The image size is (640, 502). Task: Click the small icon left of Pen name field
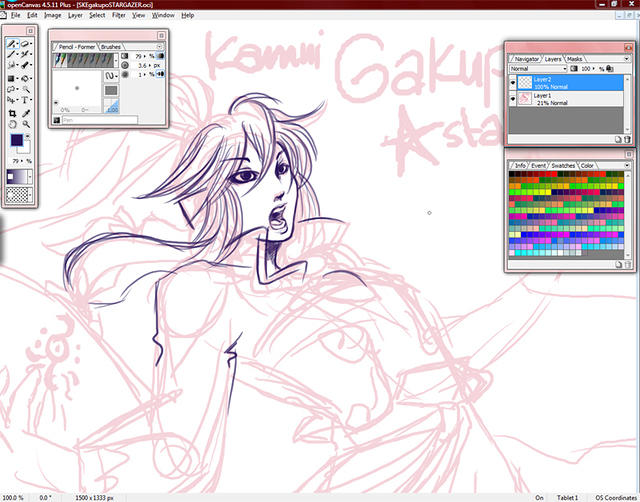(57, 120)
